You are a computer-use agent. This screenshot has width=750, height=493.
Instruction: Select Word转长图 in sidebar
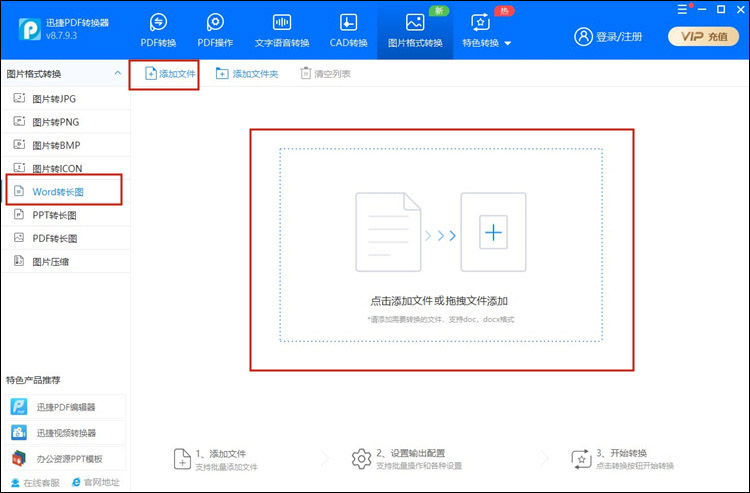[66, 192]
